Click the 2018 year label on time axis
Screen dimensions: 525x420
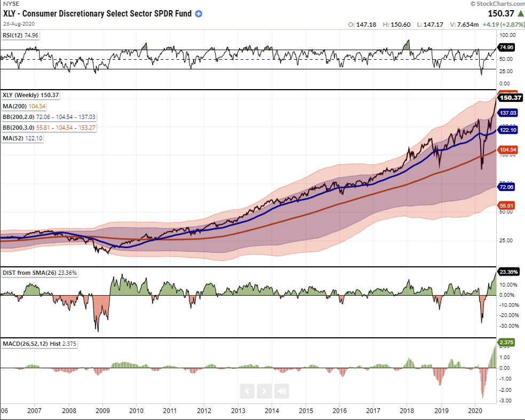pos(407,410)
